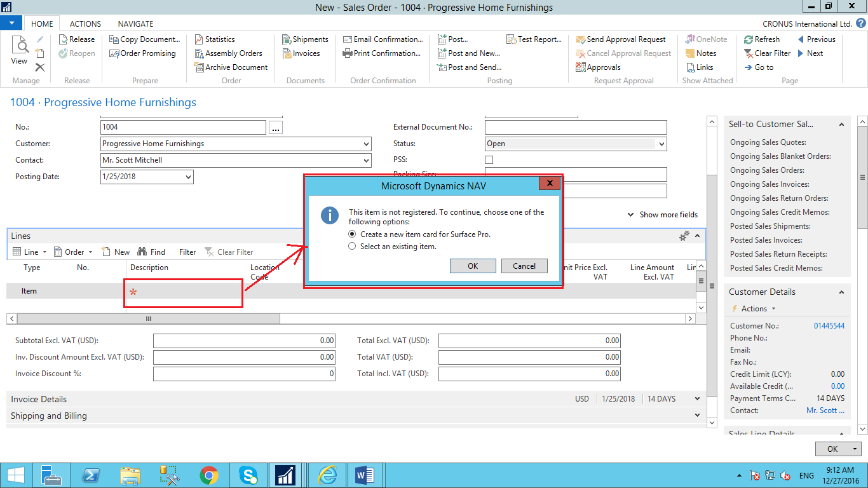The image size is (868, 488).
Task: Toggle the PSS checkbox
Action: pyautogui.click(x=489, y=160)
